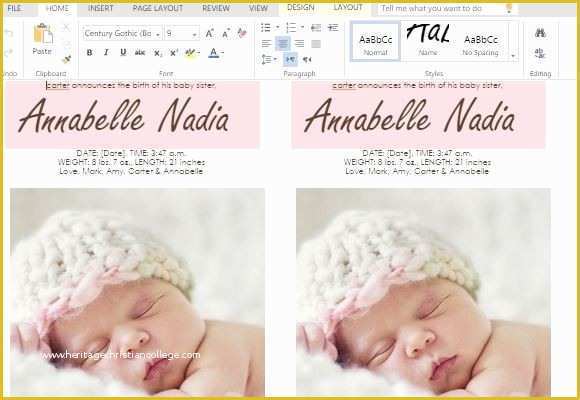Viewport: 580px width, 400px height.
Task: Click left card 'Love, Mark, Amy' line
Action: (x=131, y=171)
